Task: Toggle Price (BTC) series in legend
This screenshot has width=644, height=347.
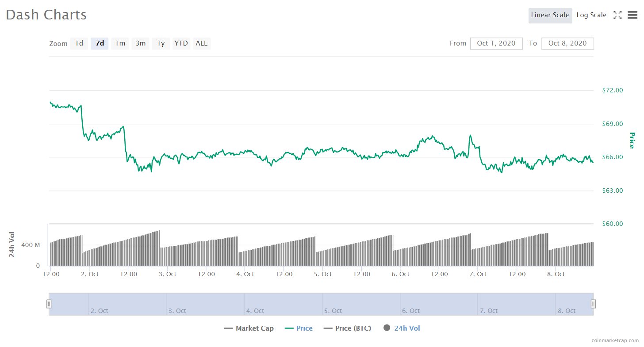Action: pos(348,328)
